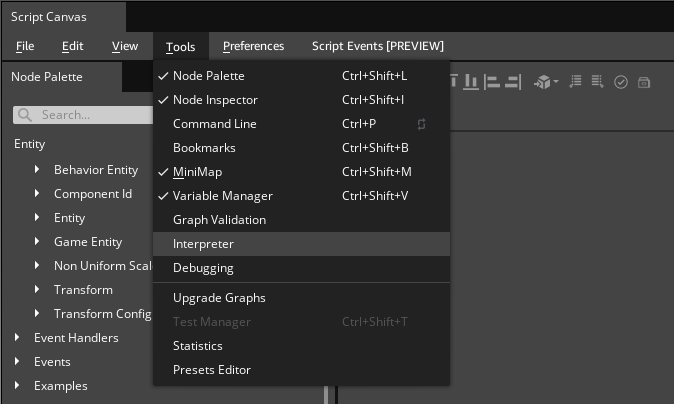
Task: Uncheck Node Inspector in the Tools menu
Action: point(215,100)
